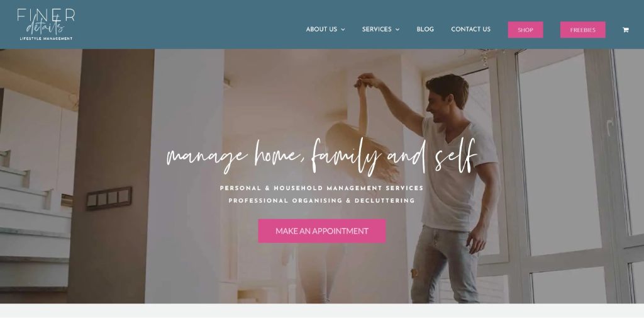
Task: Open the Contact Us page
Action: point(470,29)
